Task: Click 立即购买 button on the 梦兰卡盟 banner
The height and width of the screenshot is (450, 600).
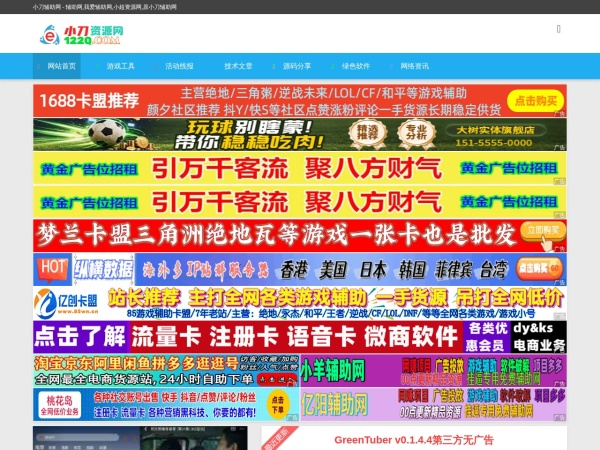Action: coord(543,231)
